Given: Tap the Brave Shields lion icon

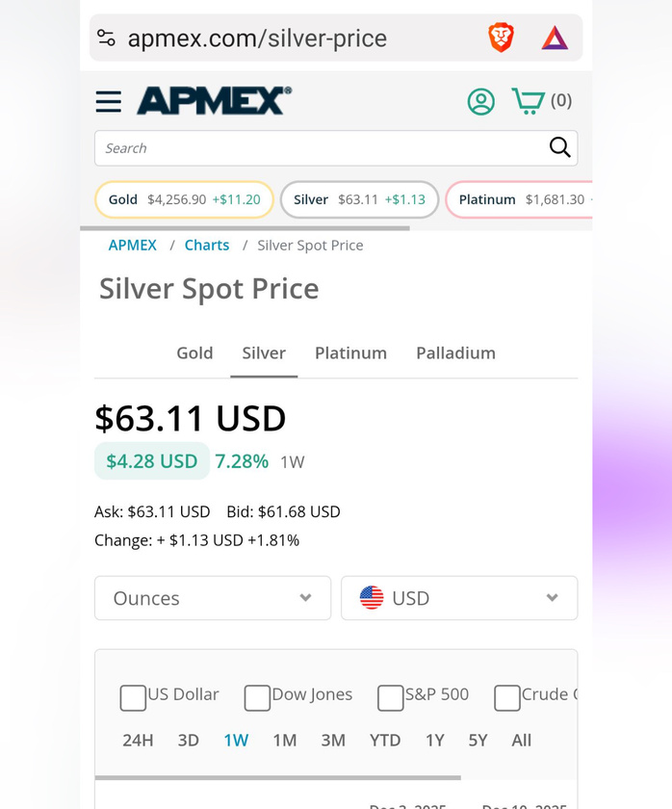Looking at the screenshot, I should 501,39.
